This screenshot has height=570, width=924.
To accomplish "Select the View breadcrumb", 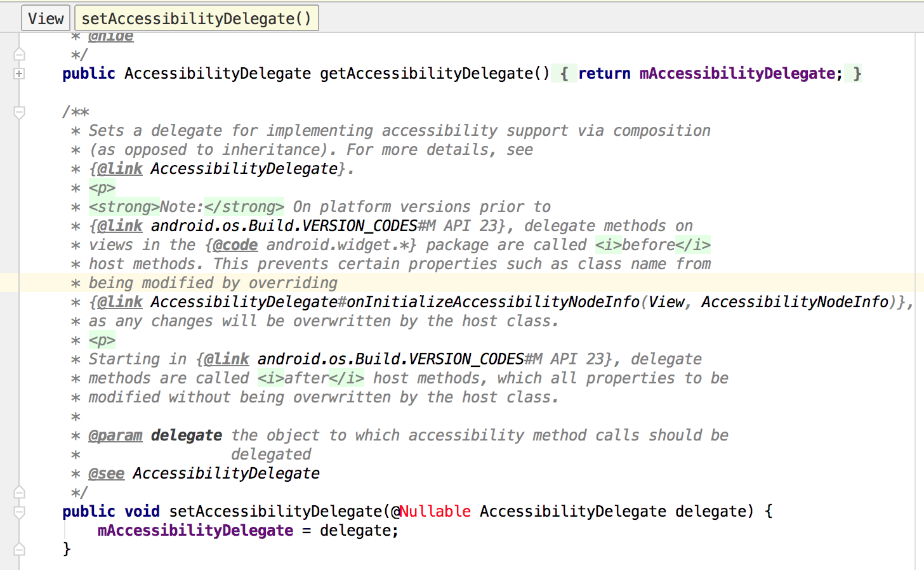I will [46, 18].
